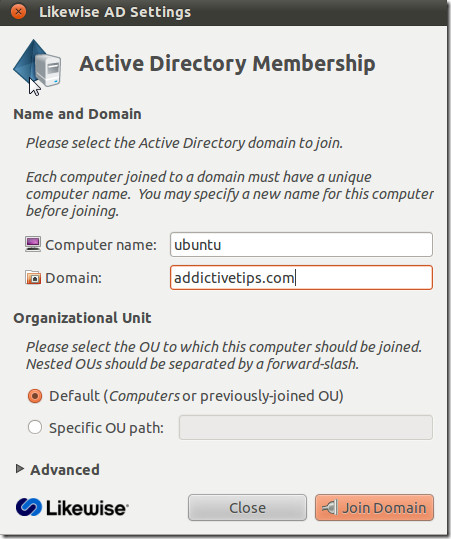Select the Specific OU path radio button
The height and width of the screenshot is (539, 451).
35,428
